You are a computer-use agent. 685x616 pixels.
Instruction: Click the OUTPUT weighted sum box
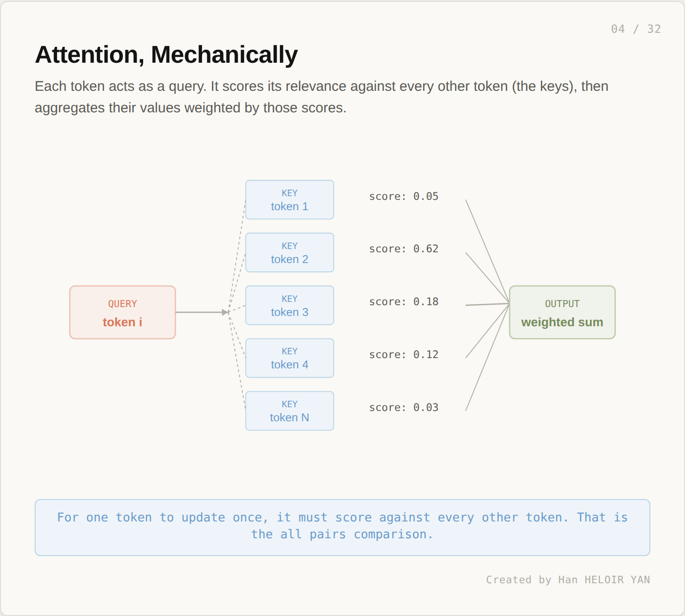coord(562,312)
